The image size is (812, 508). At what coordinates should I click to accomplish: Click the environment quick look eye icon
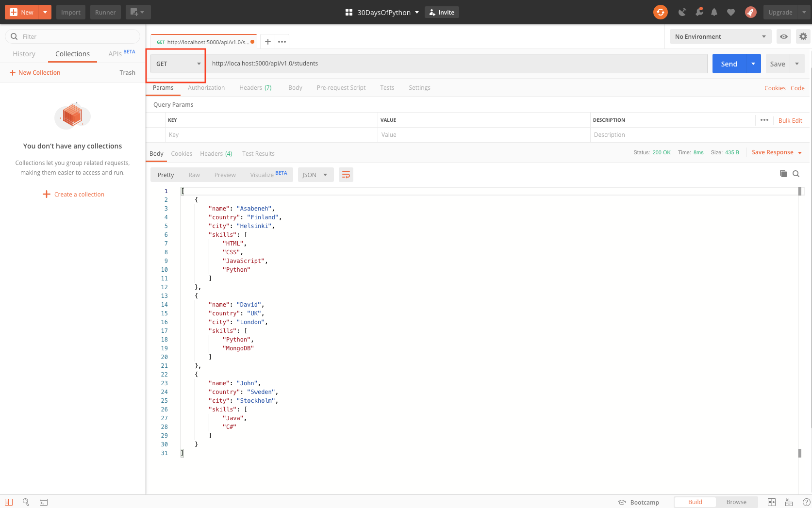(x=784, y=36)
